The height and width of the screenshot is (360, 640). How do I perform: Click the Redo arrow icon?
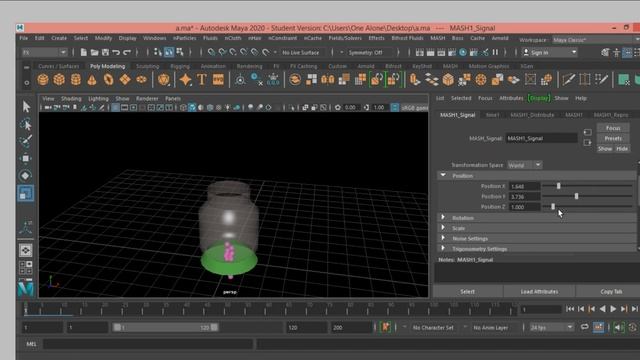pos(127,52)
